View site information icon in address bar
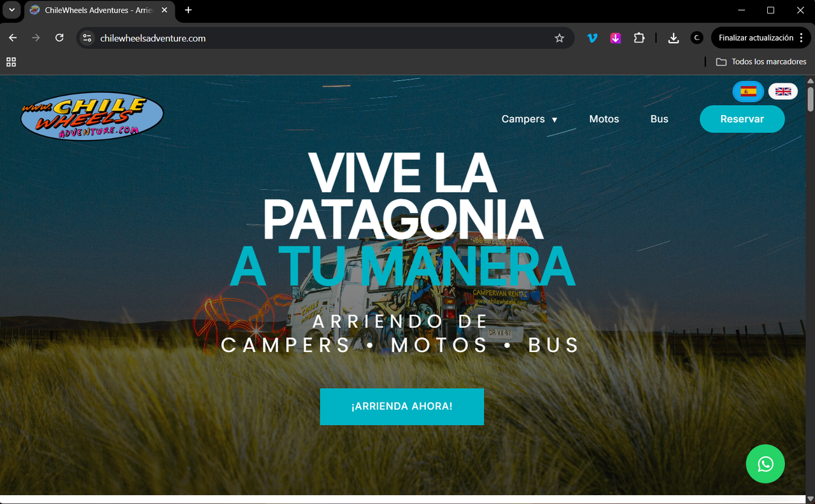The image size is (815, 504). tap(88, 38)
